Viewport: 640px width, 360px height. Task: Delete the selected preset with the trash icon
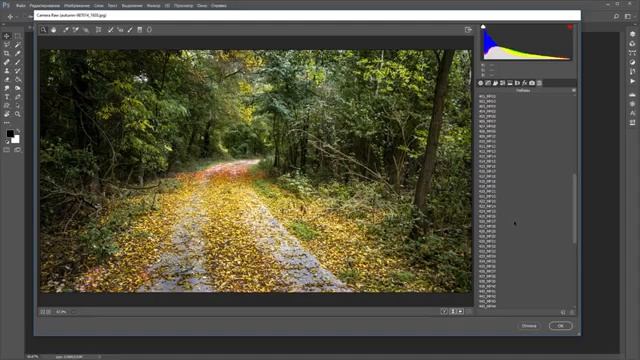click(x=572, y=312)
